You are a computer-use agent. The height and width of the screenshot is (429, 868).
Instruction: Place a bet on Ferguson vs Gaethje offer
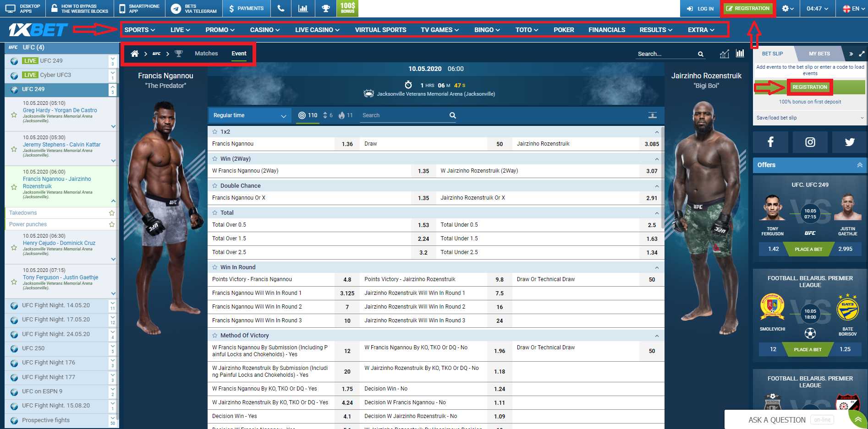[808, 249]
